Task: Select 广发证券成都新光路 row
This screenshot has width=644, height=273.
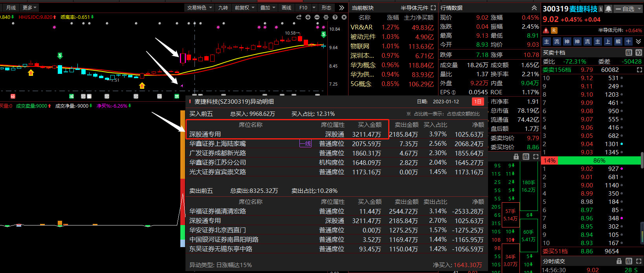Action: coord(336,153)
